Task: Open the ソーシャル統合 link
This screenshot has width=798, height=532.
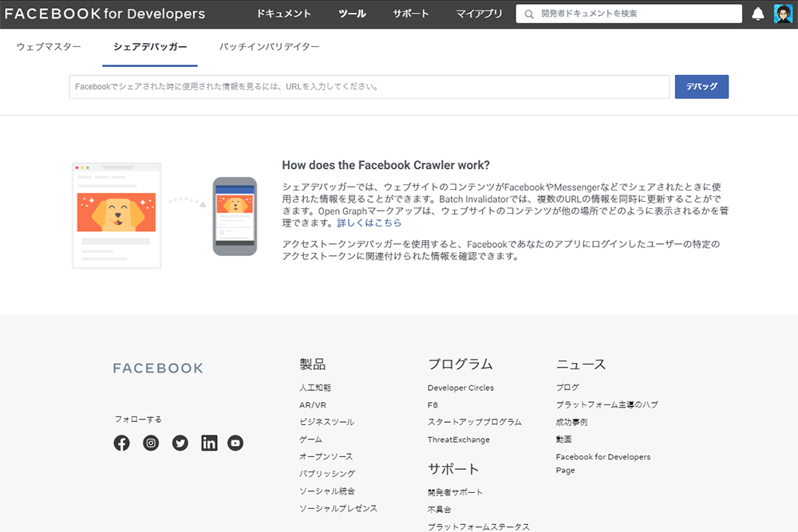Action: coord(326,491)
